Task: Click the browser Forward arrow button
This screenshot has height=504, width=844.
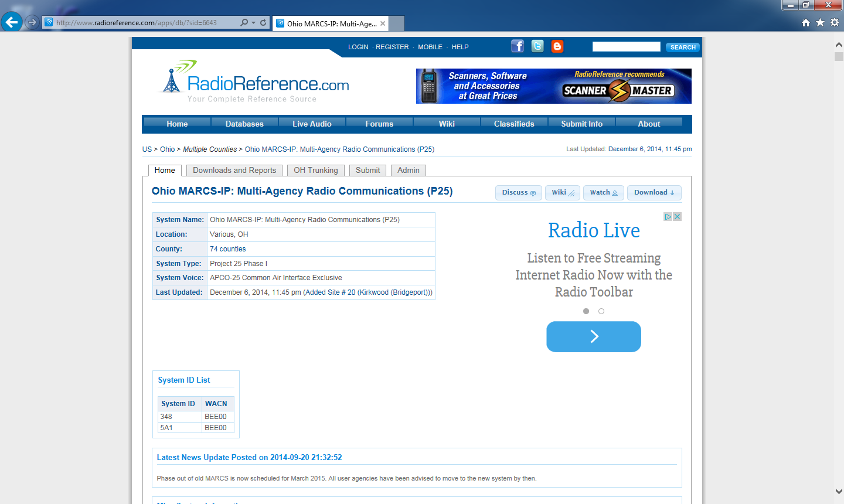Action: pos(32,22)
